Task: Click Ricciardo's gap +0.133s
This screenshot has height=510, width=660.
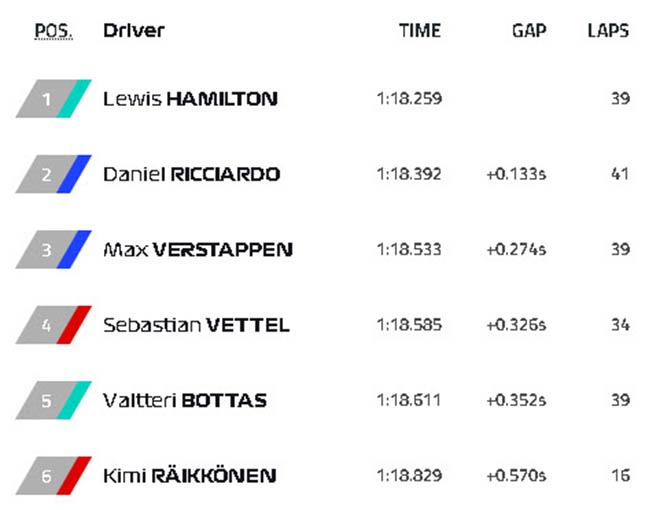Action: pyautogui.click(x=516, y=174)
